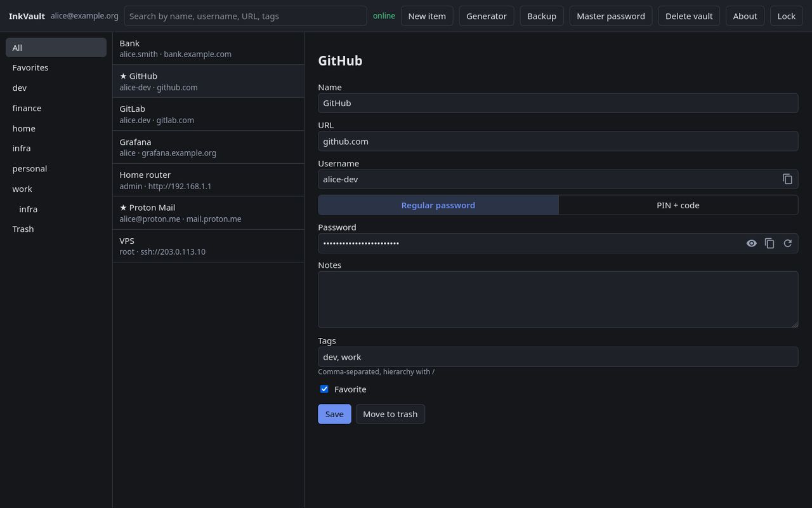The image size is (812, 508).
Task: Filter by the dev tag
Action: (56, 88)
